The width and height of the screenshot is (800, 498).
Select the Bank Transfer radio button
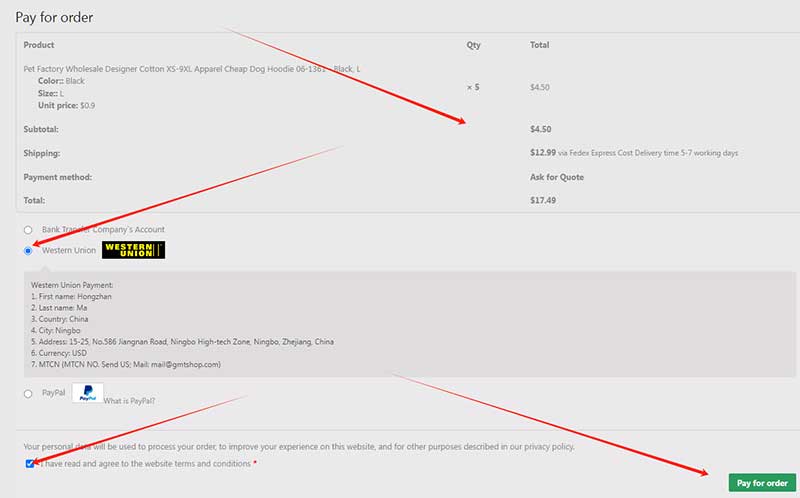pyautogui.click(x=28, y=230)
